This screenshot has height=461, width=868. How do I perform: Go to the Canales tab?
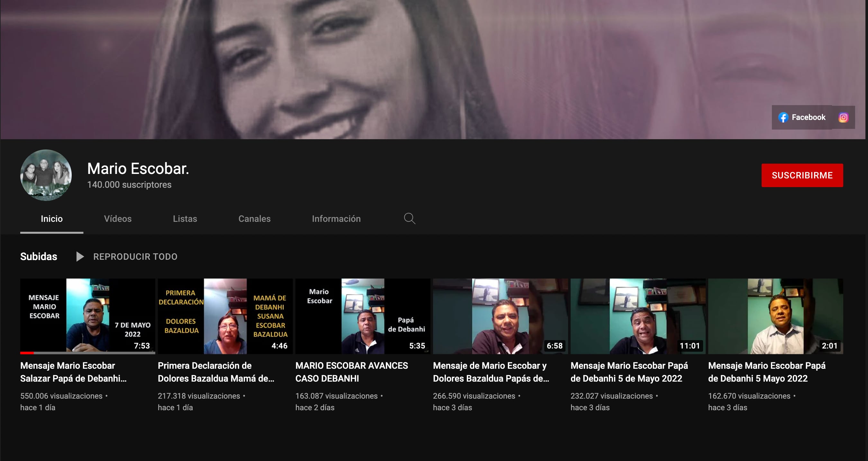[x=254, y=219]
